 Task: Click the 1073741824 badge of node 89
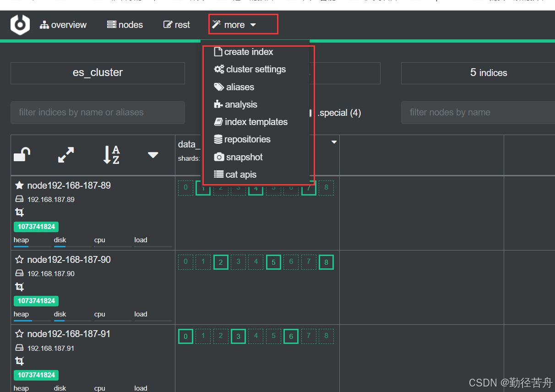pyautogui.click(x=36, y=227)
